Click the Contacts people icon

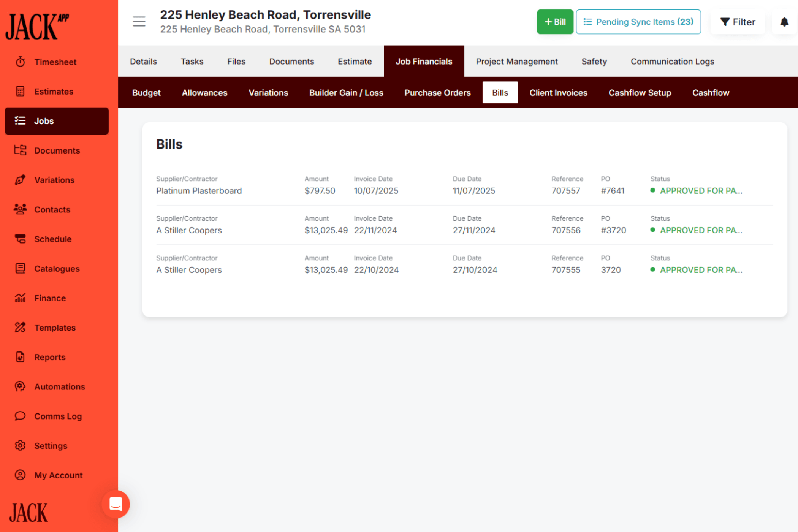coord(21,209)
